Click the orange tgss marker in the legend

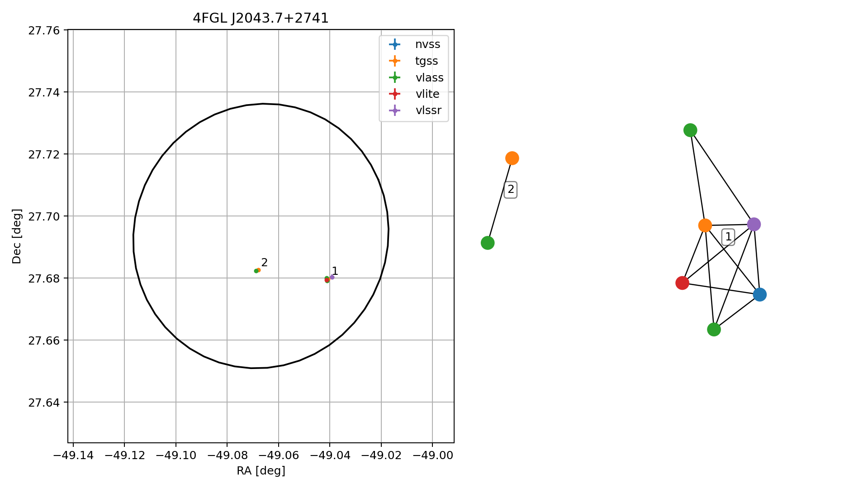[395, 61]
